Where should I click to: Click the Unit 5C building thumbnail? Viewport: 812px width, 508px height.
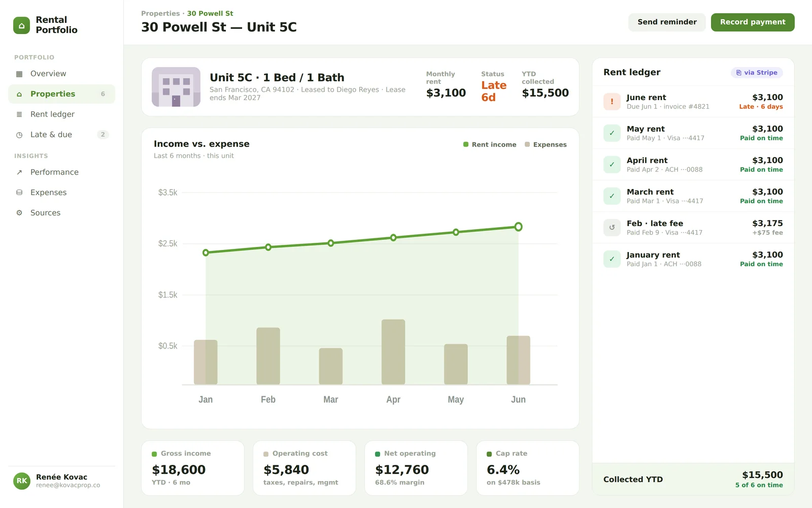tap(176, 87)
